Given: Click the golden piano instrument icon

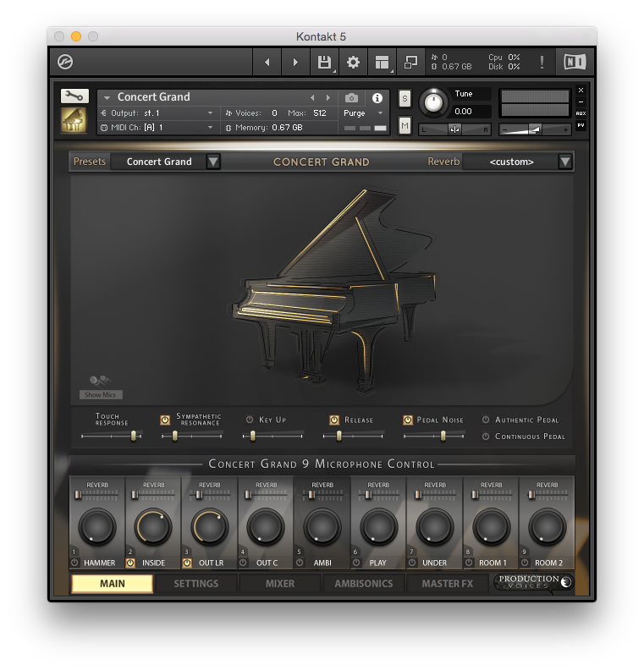Looking at the screenshot, I should [x=74, y=120].
